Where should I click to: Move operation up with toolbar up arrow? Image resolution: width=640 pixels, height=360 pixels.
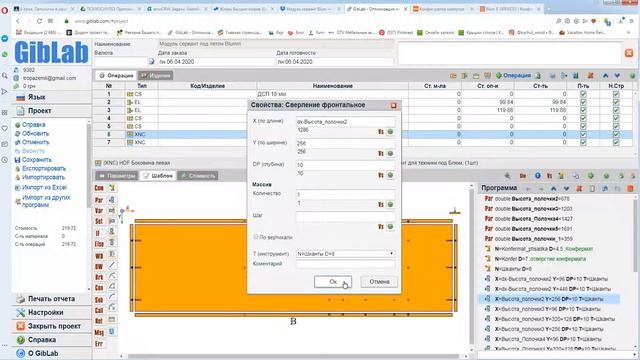[x=606, y=76]
